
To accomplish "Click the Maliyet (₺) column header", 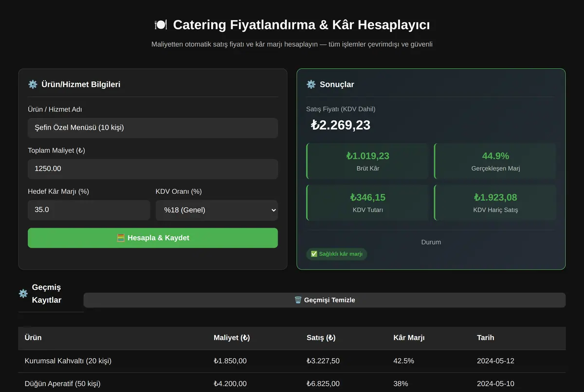I will click(x=232, y=338).
